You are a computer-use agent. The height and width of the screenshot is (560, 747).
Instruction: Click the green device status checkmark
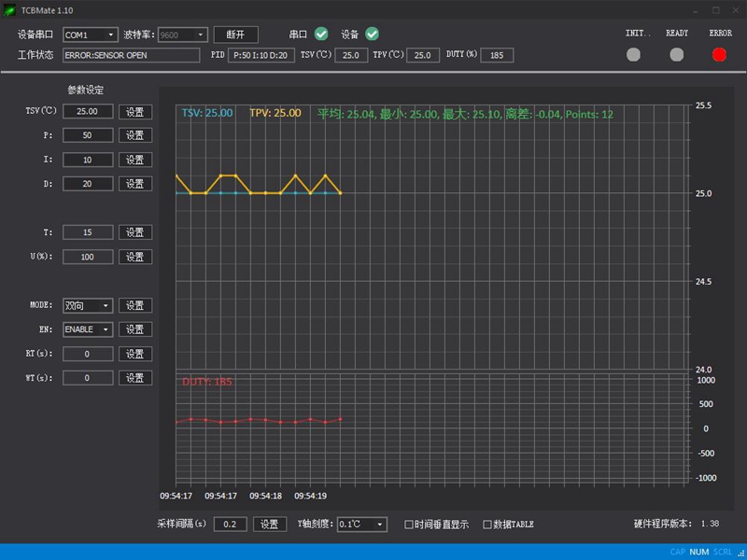372,35
